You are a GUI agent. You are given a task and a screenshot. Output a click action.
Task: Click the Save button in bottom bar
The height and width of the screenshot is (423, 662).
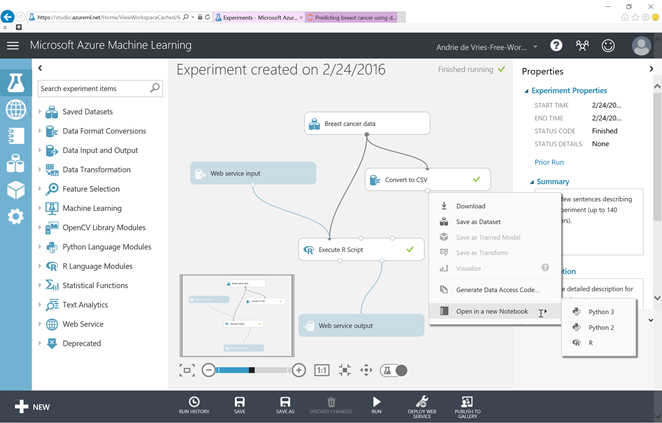[x=239, y=405]
